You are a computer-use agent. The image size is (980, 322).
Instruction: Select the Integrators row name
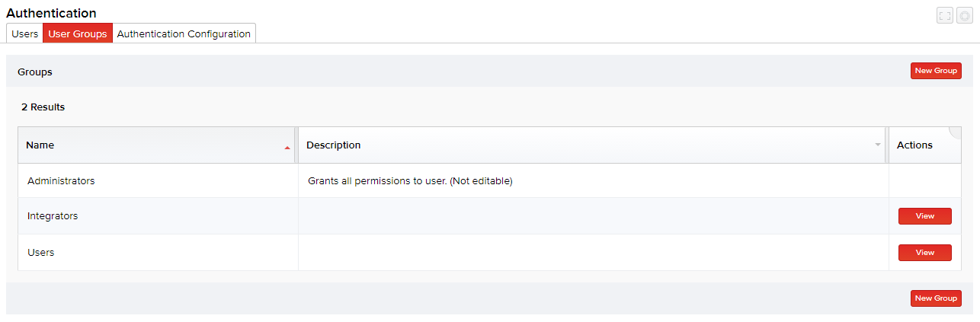pos(53,216)
